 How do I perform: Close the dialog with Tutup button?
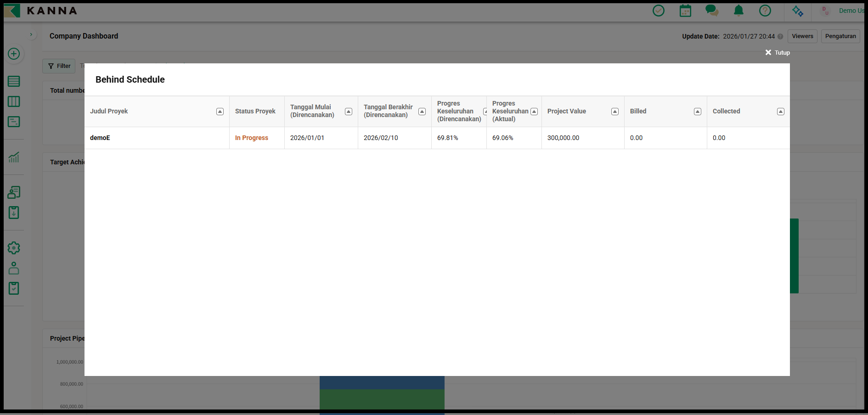[778, 53]
